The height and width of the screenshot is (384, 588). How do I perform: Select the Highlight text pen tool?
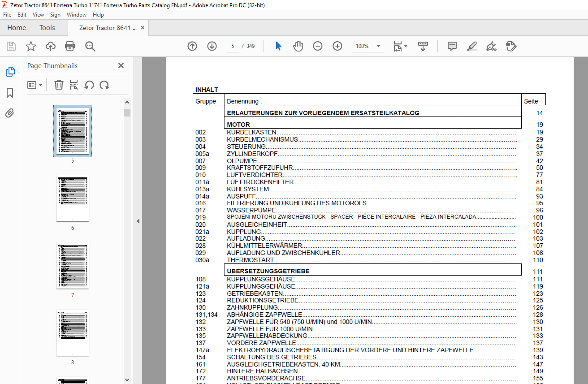pyautogui.click(x=471, y=46)
